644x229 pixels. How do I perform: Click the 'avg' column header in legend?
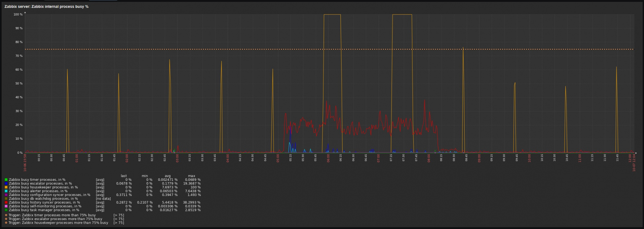(168, 176)
